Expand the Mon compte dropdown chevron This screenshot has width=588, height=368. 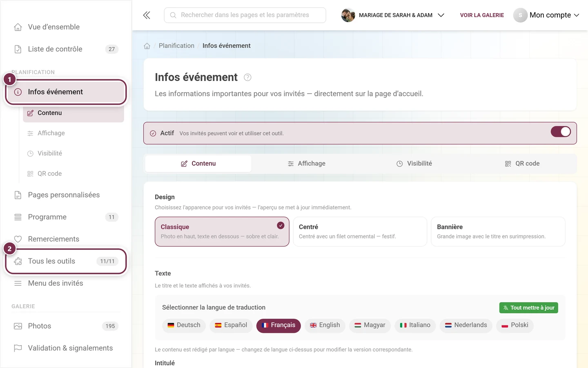click(577, 15)
